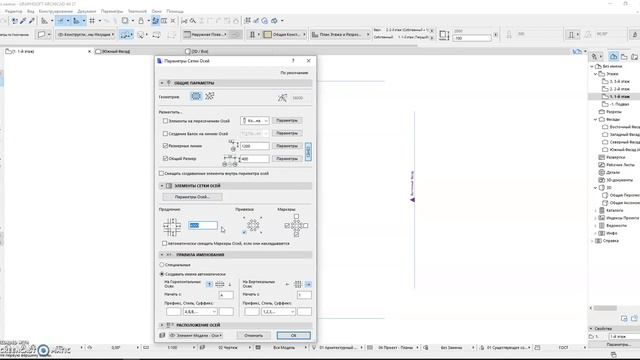Enable Создание Балок на линиях Осей checkbox
Screen dimensions: 640x360
pyautogui.click(x=165, y=133)
